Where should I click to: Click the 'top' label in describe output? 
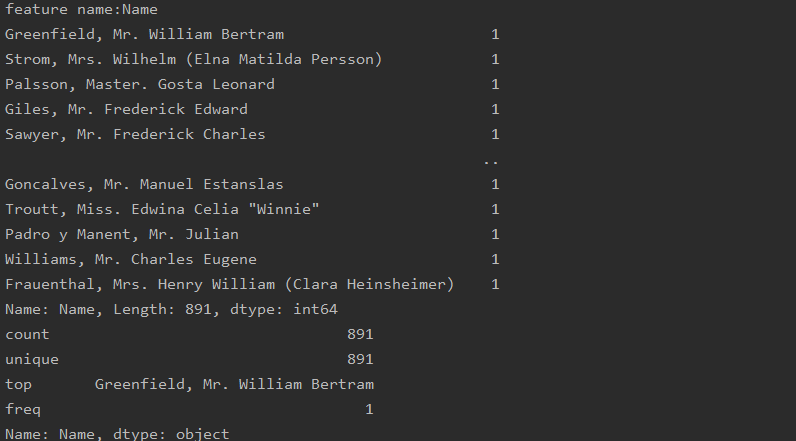[x=18, y=385]
